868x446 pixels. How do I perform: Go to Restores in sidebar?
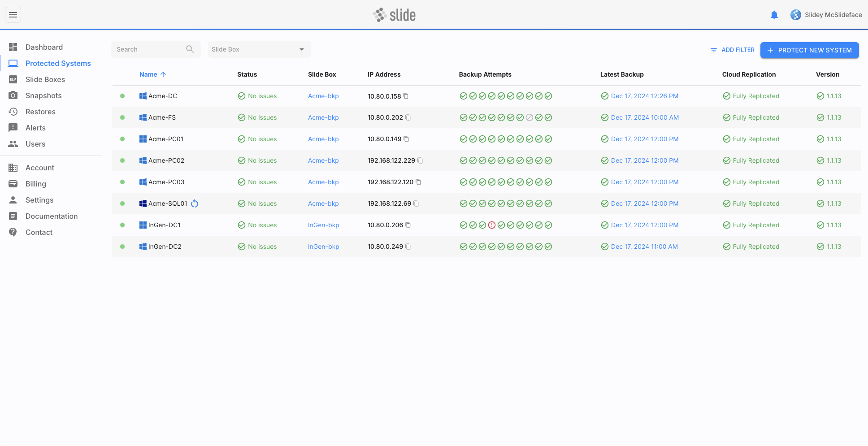[40, 112]
